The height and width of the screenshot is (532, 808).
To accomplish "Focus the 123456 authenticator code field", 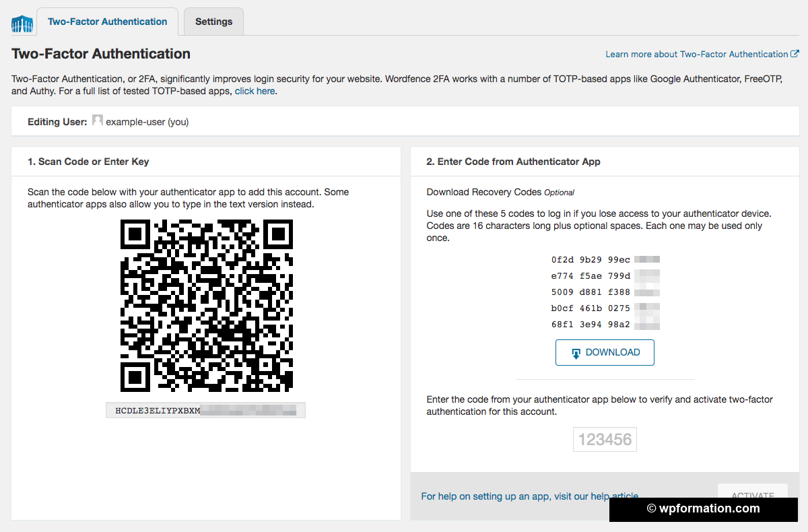I will tap(605, 440).
